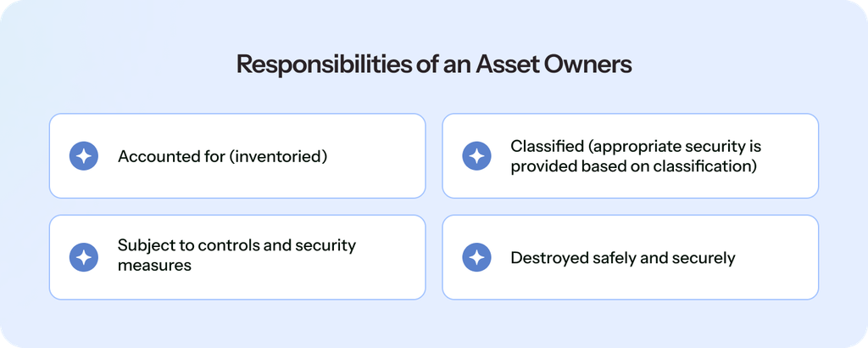Screen dimensions: 868x348
Task: Select the 'Subject to controls and security' line
Action: pos(237,245)
